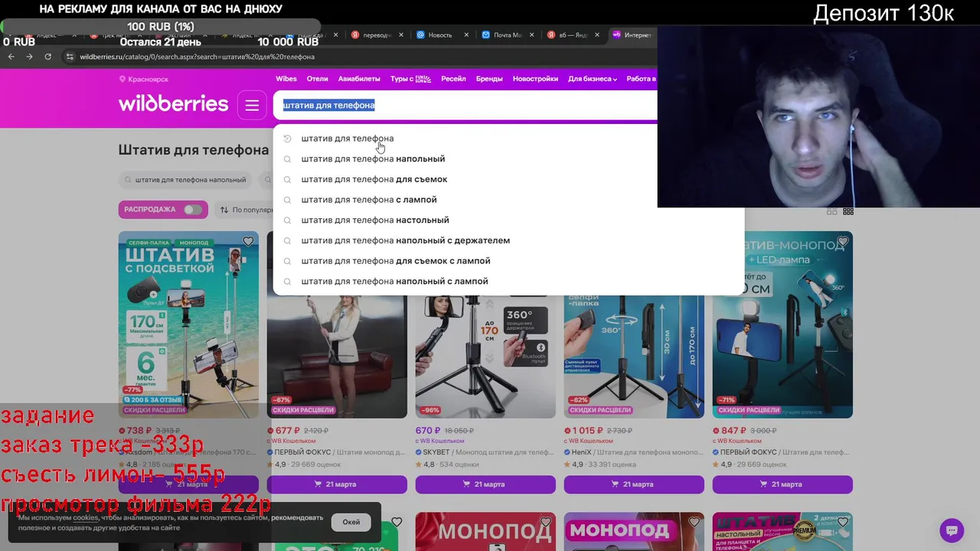Choose suggestion 'штатив для телефона напольный с лампой'
980x551 pixels.
pyautogui.click(x=394, y=282)
